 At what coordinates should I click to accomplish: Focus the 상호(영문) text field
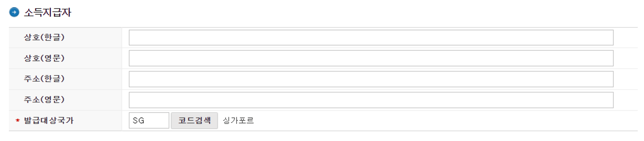tap(371, 58)
